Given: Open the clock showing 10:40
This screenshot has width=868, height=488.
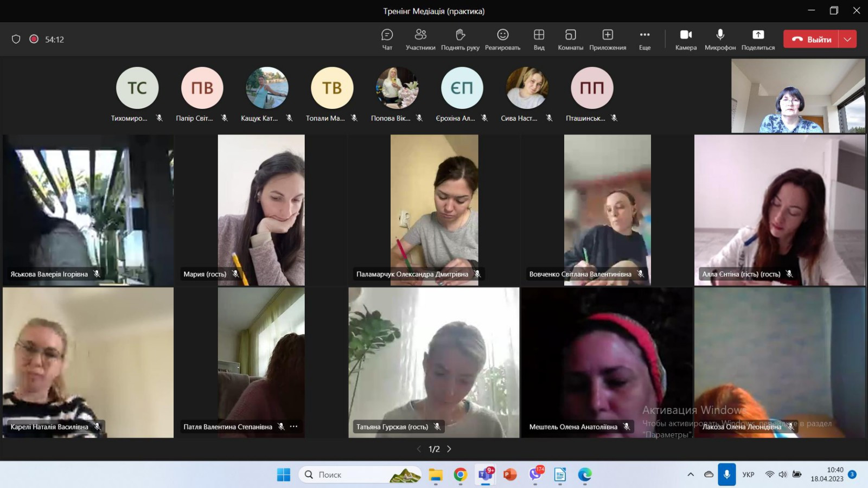Looking at the screenshot, I should click(827, 474).
